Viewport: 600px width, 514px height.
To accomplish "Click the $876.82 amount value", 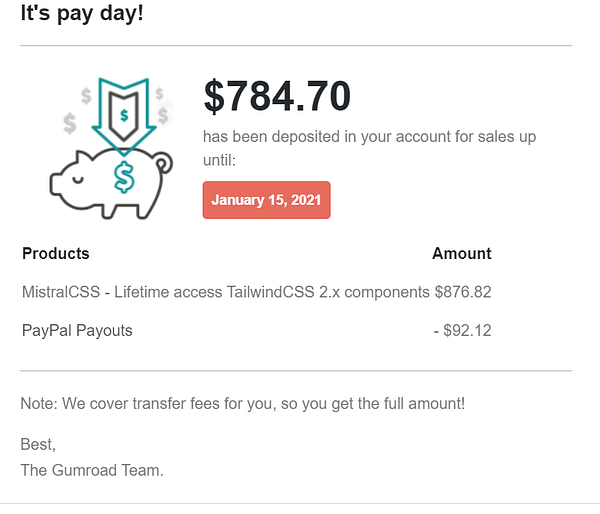I will (x=463, y=292).
